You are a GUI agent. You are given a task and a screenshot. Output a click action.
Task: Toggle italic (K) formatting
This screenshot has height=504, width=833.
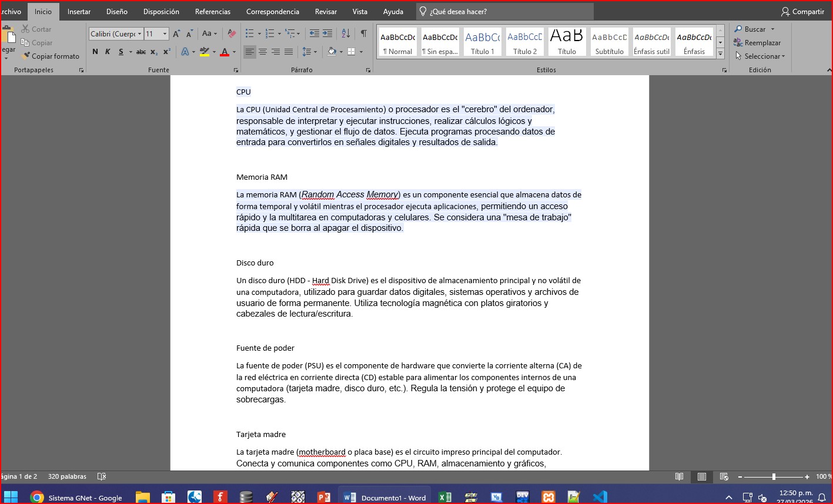coord(108,52)
